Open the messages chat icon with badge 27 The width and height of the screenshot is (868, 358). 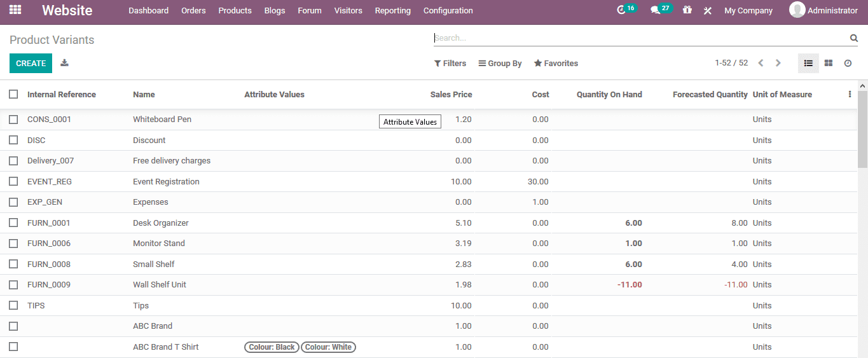tap(656, 10)
